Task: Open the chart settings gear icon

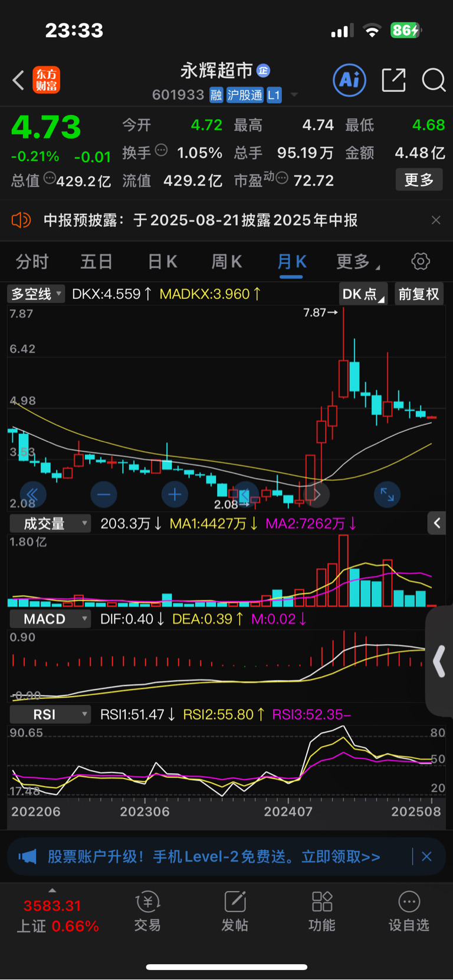Action: pyautogui.click(x=421, y=261)
